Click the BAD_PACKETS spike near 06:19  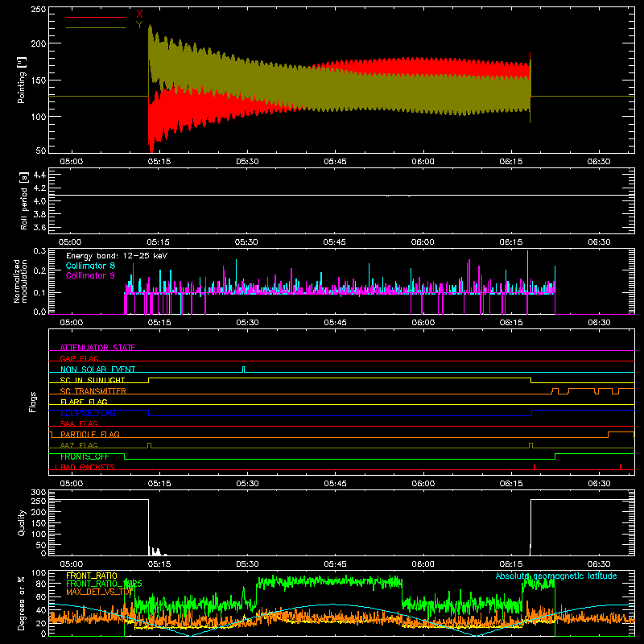tap(535, 467)
